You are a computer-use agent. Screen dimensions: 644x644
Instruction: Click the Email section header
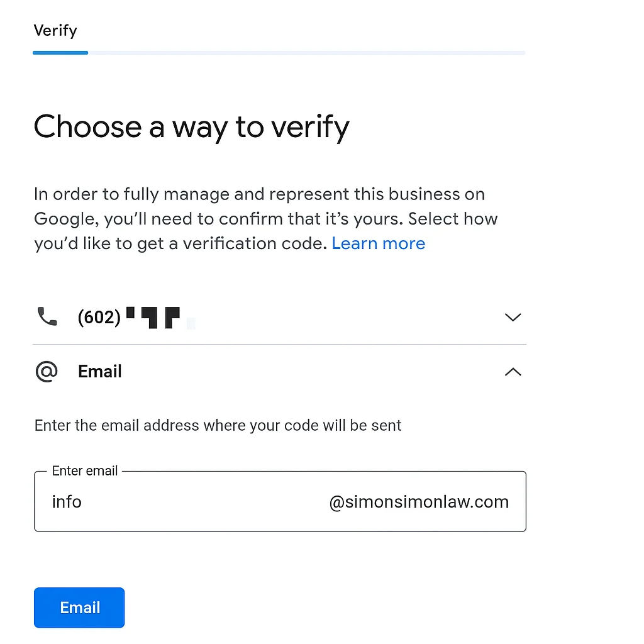99,371
